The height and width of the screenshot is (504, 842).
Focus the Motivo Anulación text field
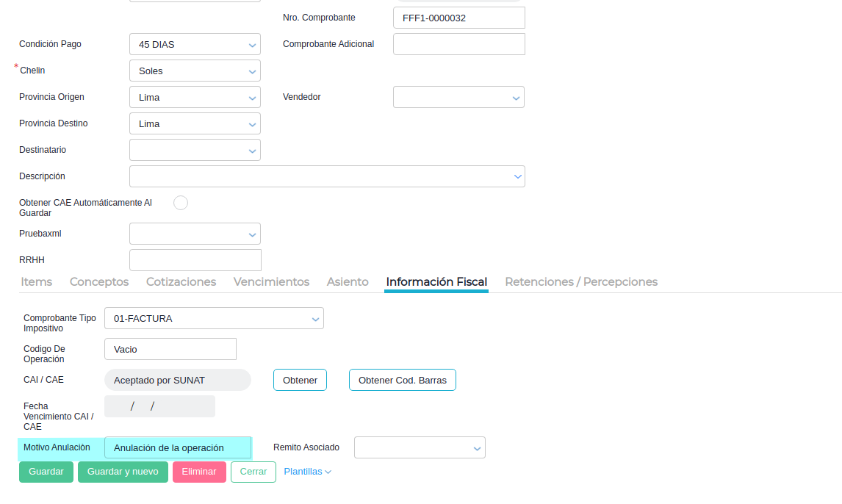(178, 447)
